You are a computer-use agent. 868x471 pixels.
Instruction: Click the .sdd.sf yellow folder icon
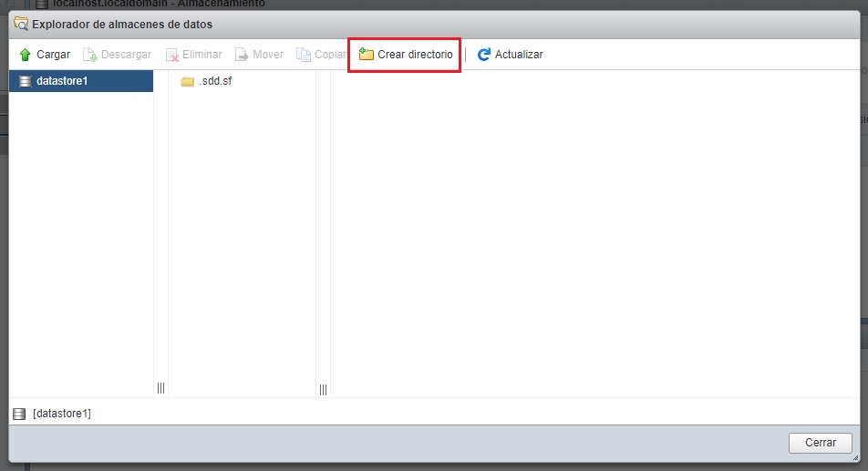pyautogui.click(x=188, y=82)
